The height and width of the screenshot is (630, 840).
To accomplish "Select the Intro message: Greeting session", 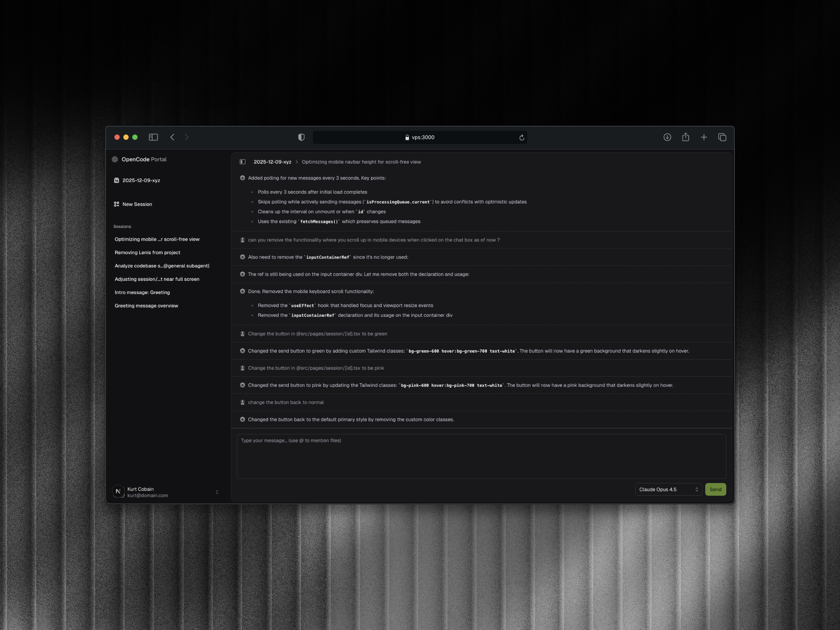I will coord(142,292).
